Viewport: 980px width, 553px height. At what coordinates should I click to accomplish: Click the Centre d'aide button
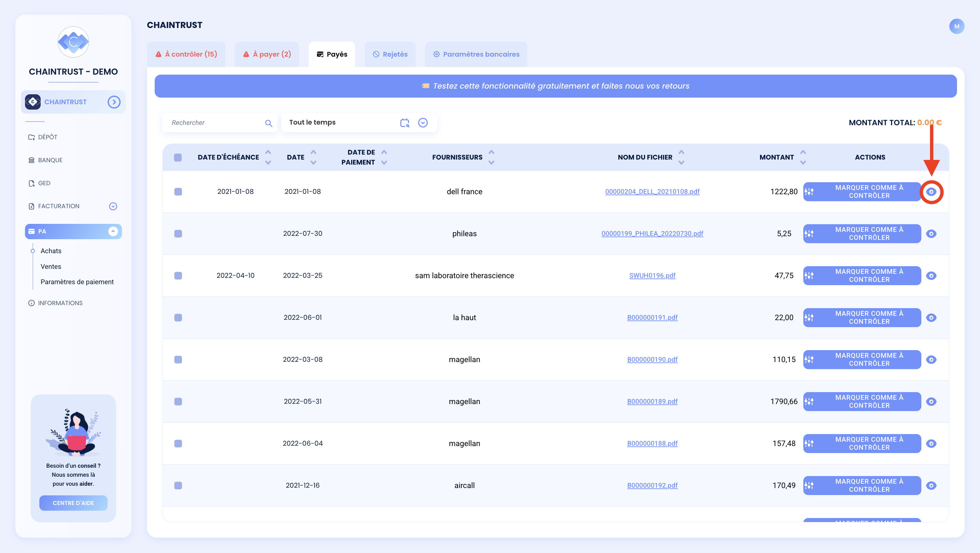pyautogui.click(x=73, y=503)
